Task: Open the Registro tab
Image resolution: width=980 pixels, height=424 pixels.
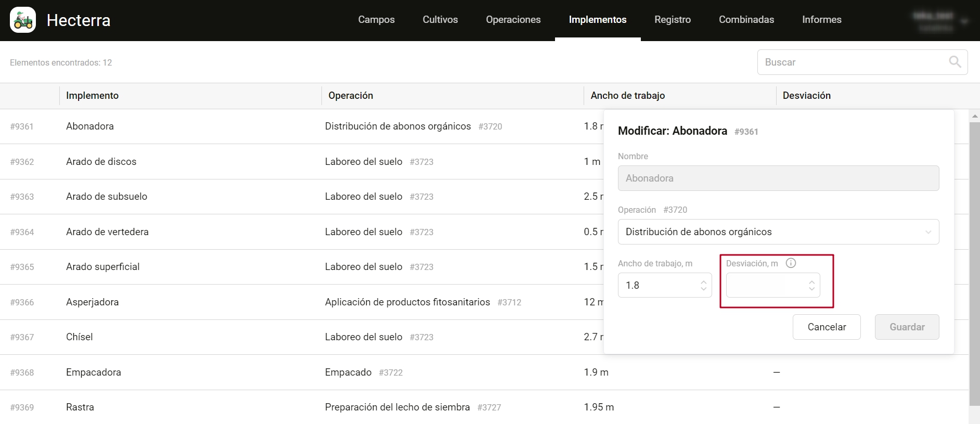Action: 672,20
